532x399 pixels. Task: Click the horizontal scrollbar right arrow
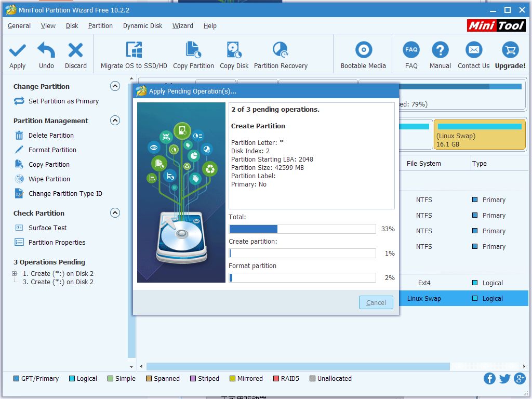pyautogui.click(x=524, y=366)
